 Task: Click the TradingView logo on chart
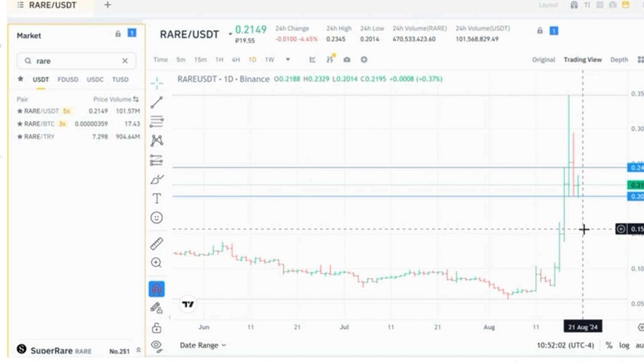tap(188, 304)
